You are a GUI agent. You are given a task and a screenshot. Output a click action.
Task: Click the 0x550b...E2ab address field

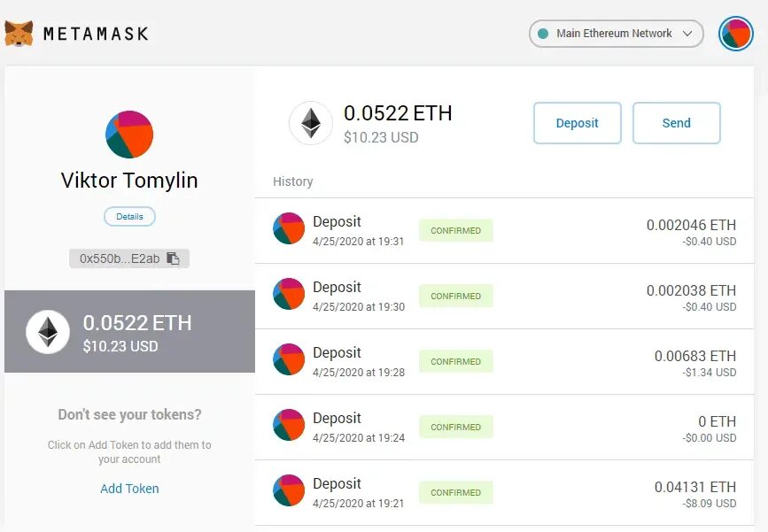(x=129, y=258)
